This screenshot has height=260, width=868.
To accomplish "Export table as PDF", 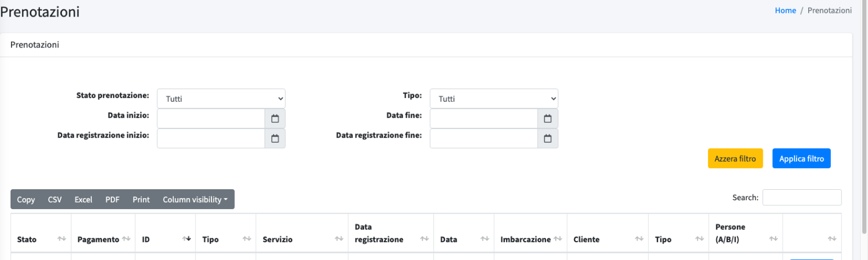I will coord(112,200).
